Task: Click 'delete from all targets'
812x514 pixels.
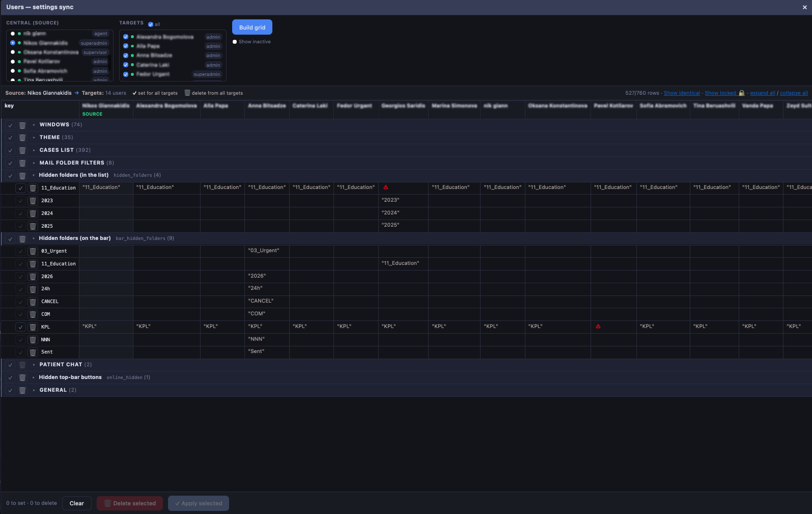Action: click(x=214, y=93)
